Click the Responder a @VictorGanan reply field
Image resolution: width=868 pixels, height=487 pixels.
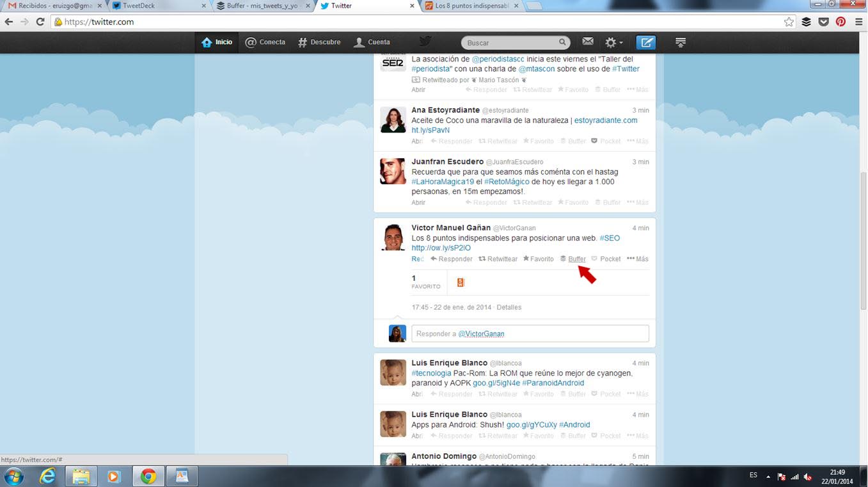(x=530, y=333)
